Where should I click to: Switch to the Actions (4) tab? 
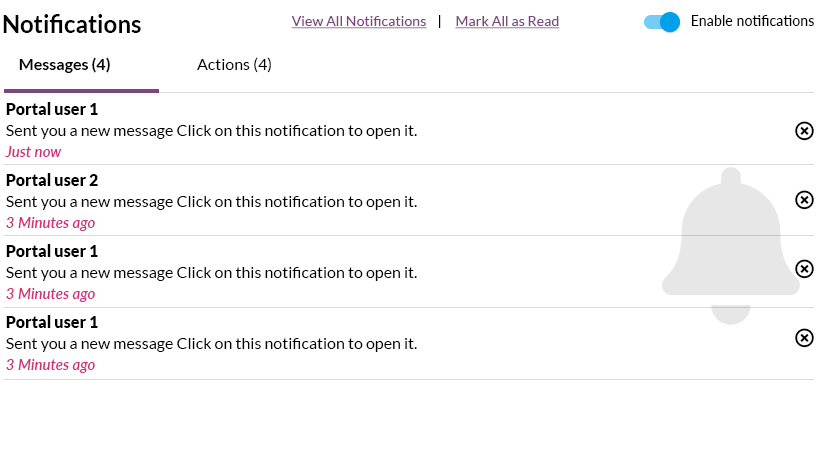point(234,64)
